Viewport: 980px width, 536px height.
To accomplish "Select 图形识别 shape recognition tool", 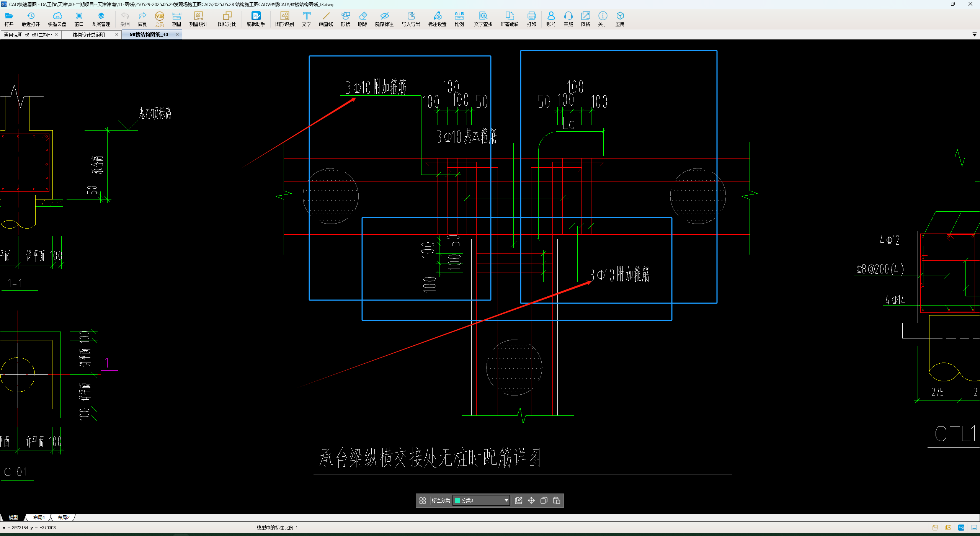I will [x=284, y=19].
